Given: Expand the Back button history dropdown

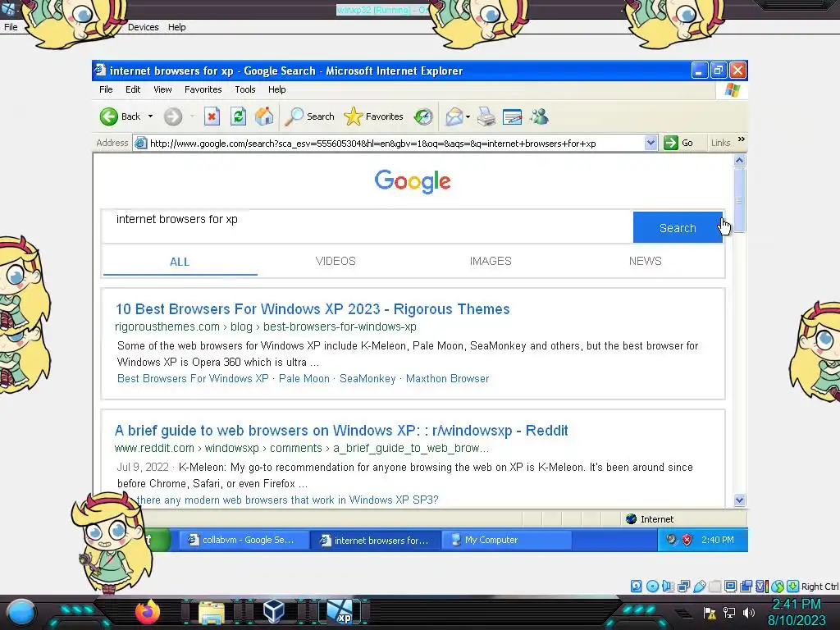Looking at the screenshot, I should point(151,116).
